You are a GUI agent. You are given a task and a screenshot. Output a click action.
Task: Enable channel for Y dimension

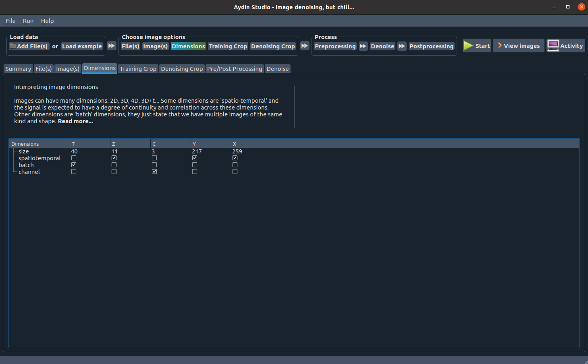(x=195, y=172)
